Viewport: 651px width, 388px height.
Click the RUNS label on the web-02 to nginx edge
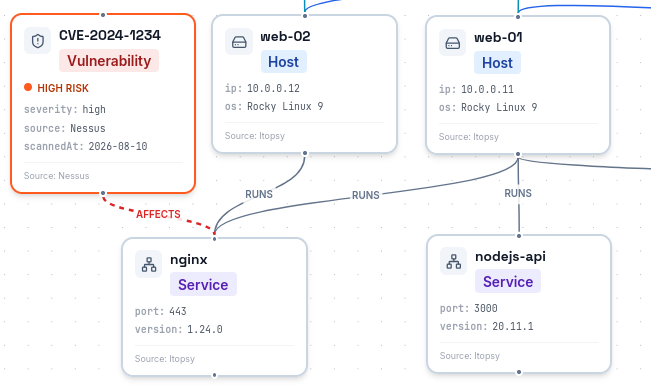click(259, 194)
